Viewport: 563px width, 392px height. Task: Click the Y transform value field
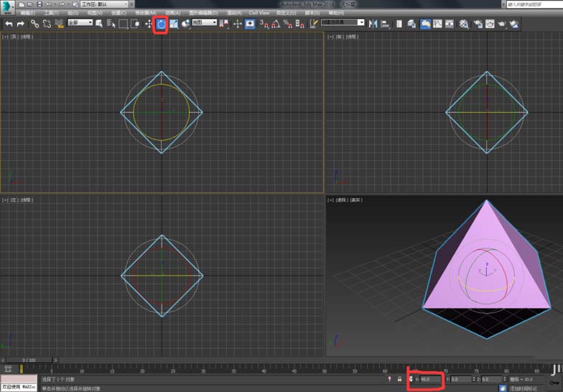[461, 379]
